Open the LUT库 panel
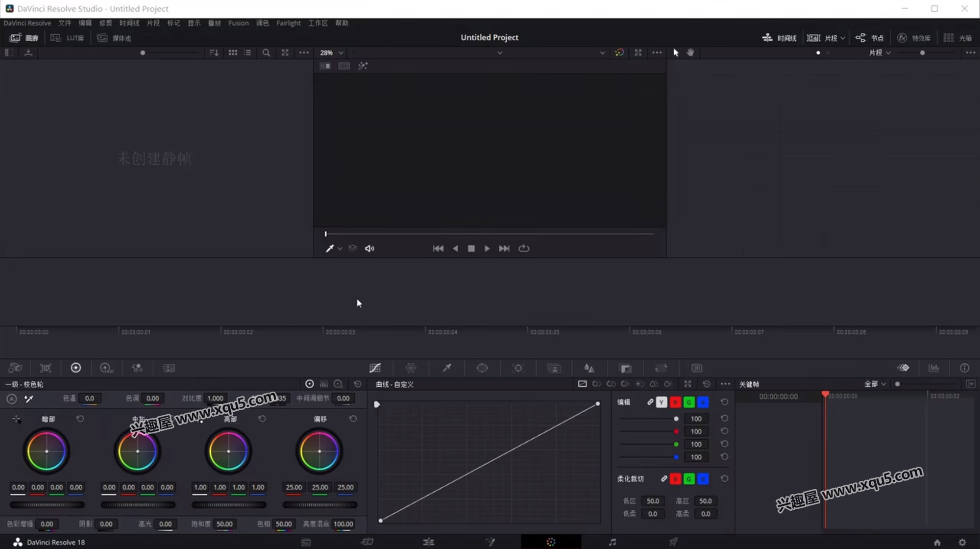980x549 pixels. 68,38
